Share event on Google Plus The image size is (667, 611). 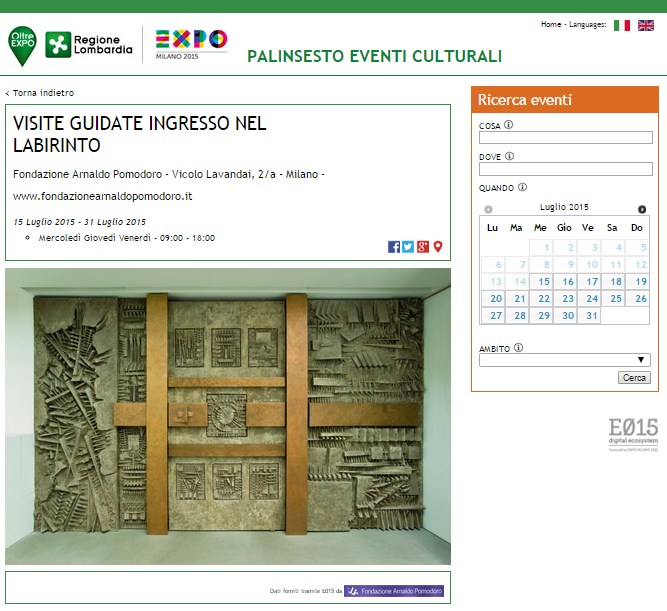coord(423,247)
